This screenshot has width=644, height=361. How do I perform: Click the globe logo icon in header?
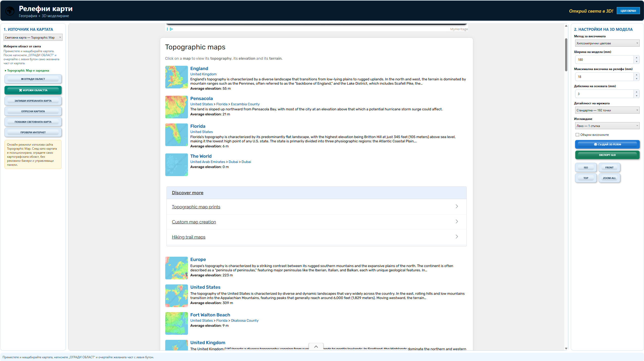[x=10, y=11]
